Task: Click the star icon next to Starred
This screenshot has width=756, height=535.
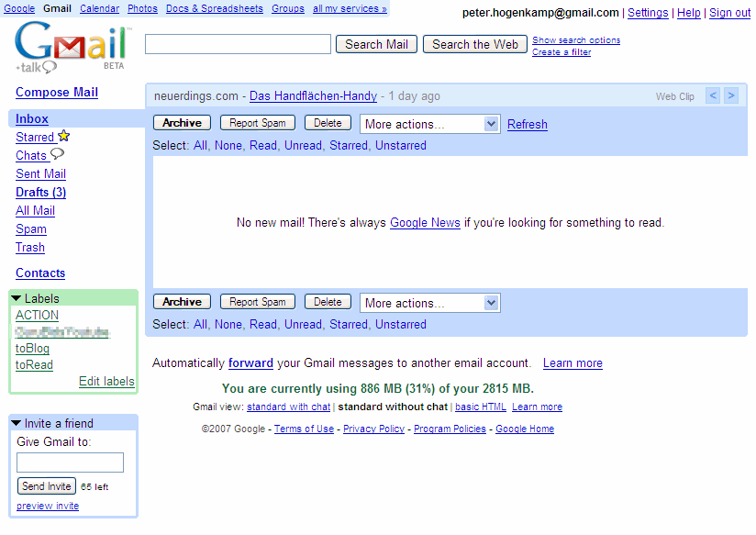Action: (x=63, y=137)
